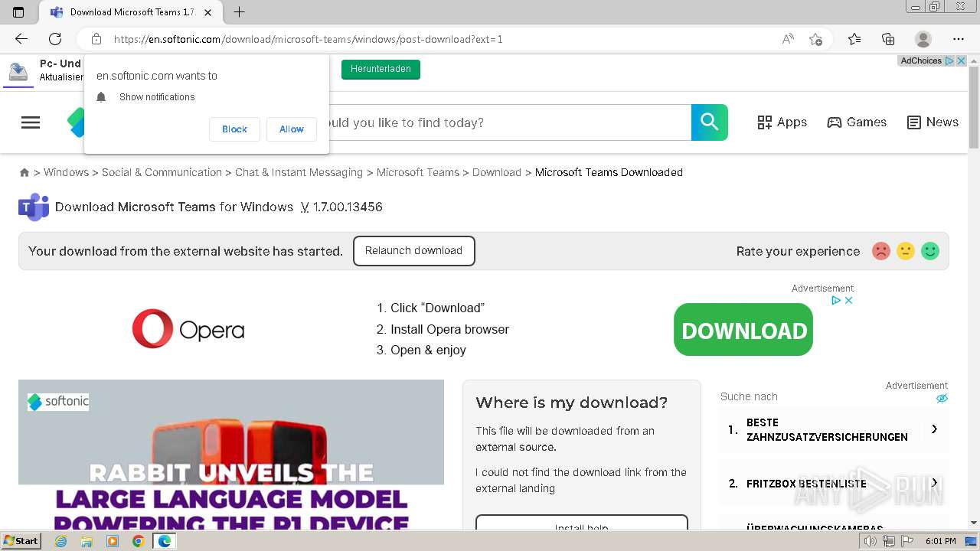Viewport: 980px width, 551px height.
Task: Go back to the previous page
Action: pos(21,39)
